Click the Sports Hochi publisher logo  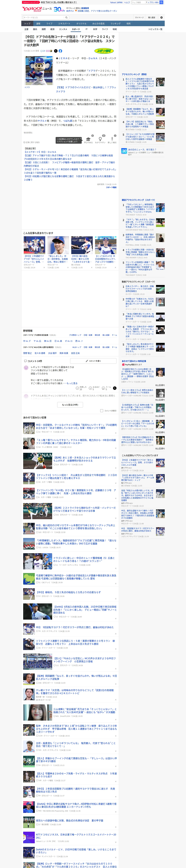(104, 51)
